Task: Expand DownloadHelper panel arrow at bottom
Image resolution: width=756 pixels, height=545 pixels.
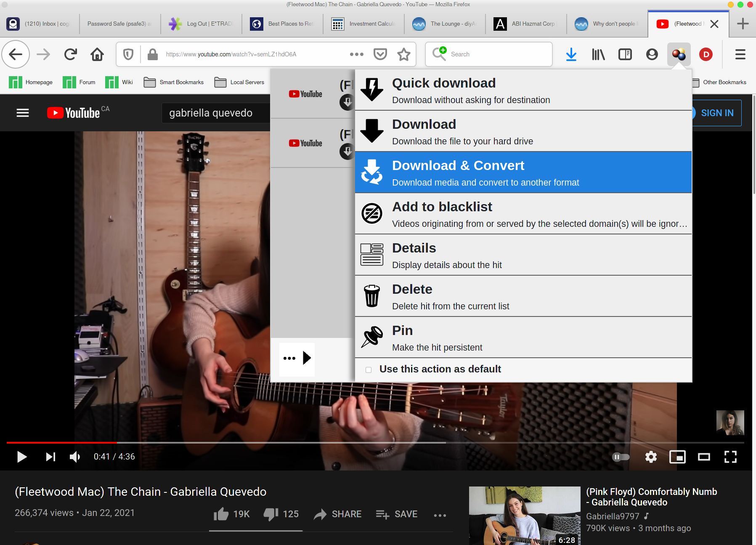Action: (x=307, y=358)
